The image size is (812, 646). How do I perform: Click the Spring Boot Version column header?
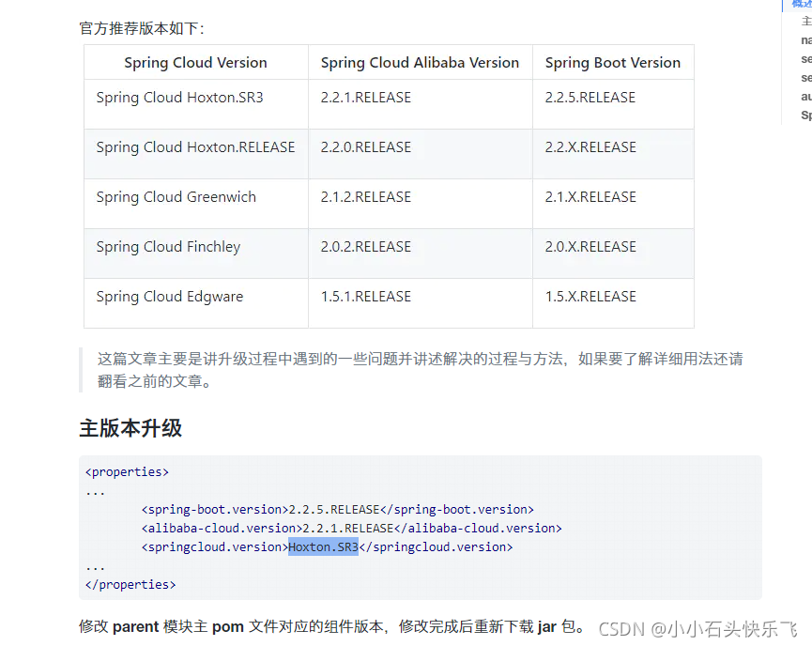pos(612,62)
